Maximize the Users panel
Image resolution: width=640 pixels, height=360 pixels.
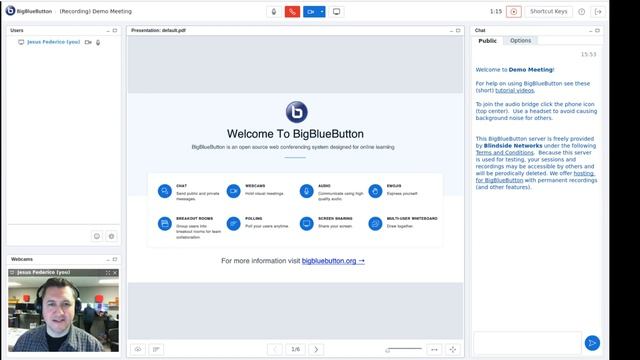click(x=115, y=31)
